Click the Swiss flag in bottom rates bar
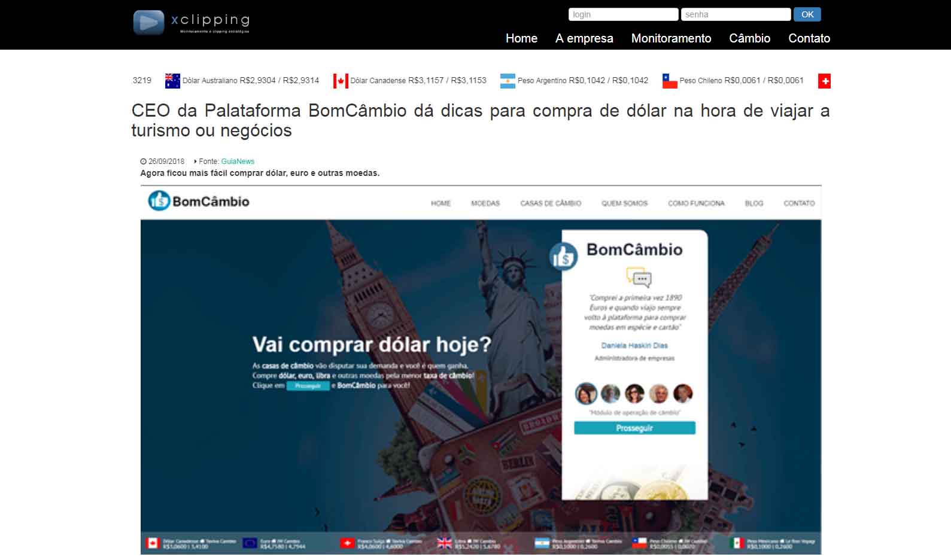The image size is (951, 560). [x=347, y=543]
